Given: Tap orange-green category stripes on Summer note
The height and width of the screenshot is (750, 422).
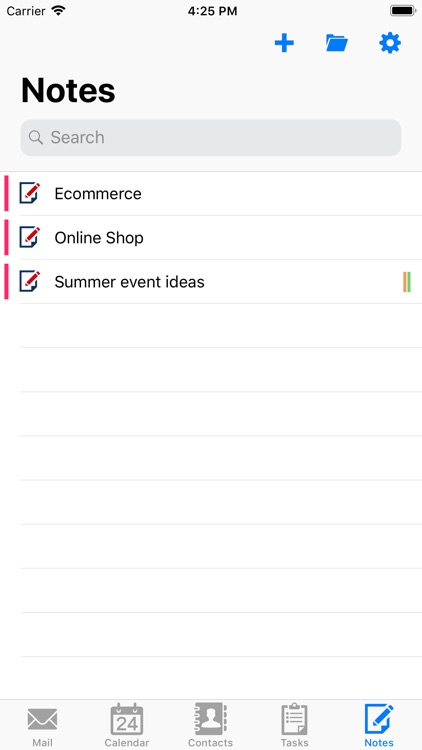Looking at the screenshot, I should click(407, 282).
